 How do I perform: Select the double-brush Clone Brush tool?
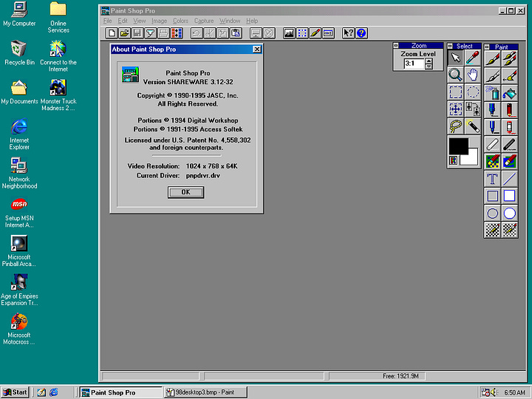(510, 59)
